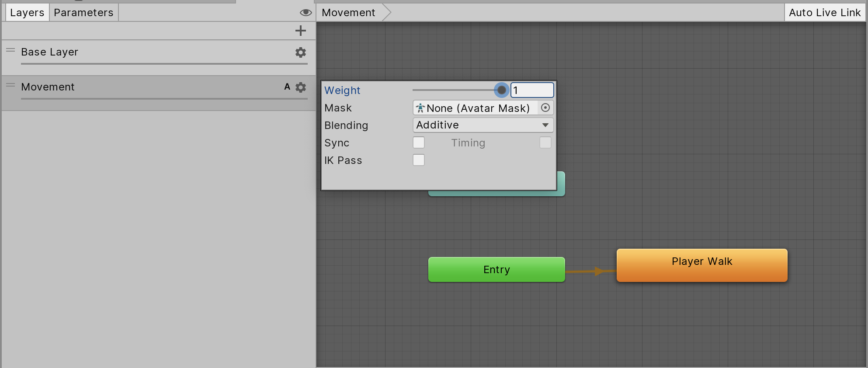The image size is (868, 368).
Task: Toggle the Auto Live Link button
Action: coord(824,13)
